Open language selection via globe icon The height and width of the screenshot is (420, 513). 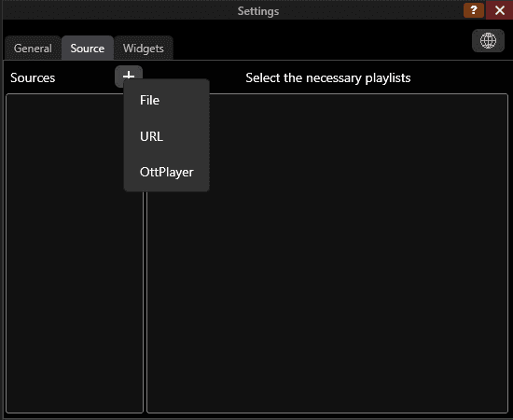(x=488, y=41)
